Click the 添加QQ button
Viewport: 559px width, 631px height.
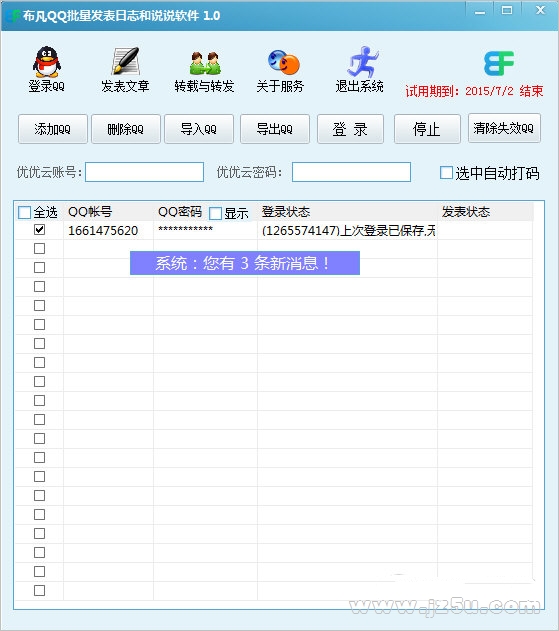[x=53, y=129]
